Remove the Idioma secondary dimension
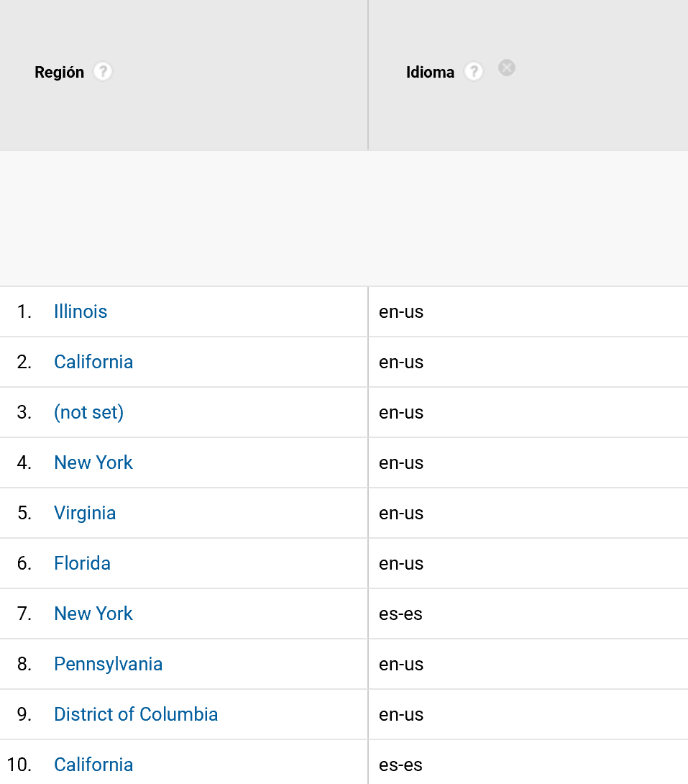The image size is (688, 784). click(507, 68)
